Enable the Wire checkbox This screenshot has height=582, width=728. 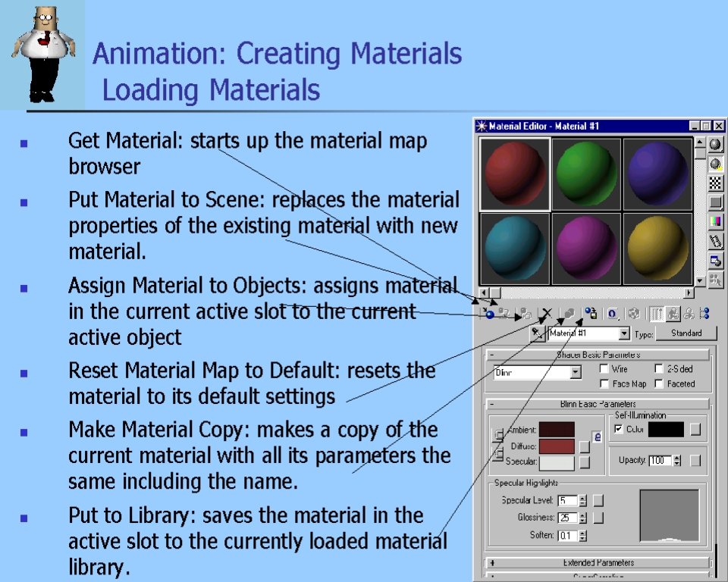tap(604, 369)
